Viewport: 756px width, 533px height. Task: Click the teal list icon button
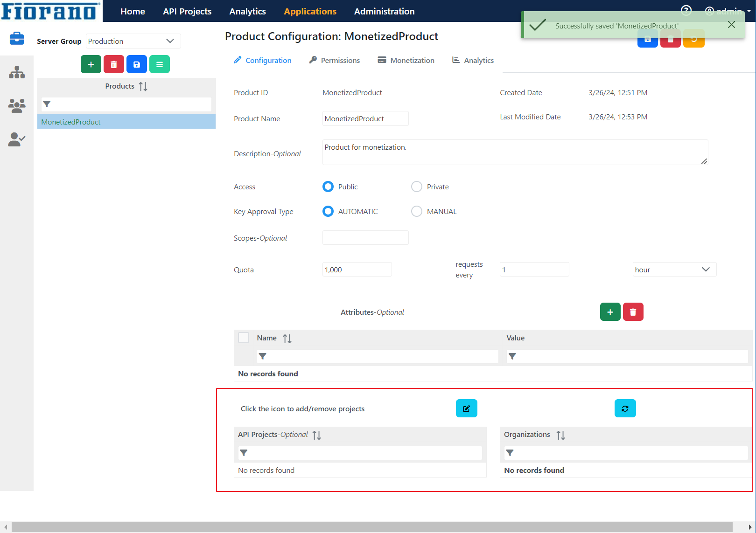pos(160,64)
